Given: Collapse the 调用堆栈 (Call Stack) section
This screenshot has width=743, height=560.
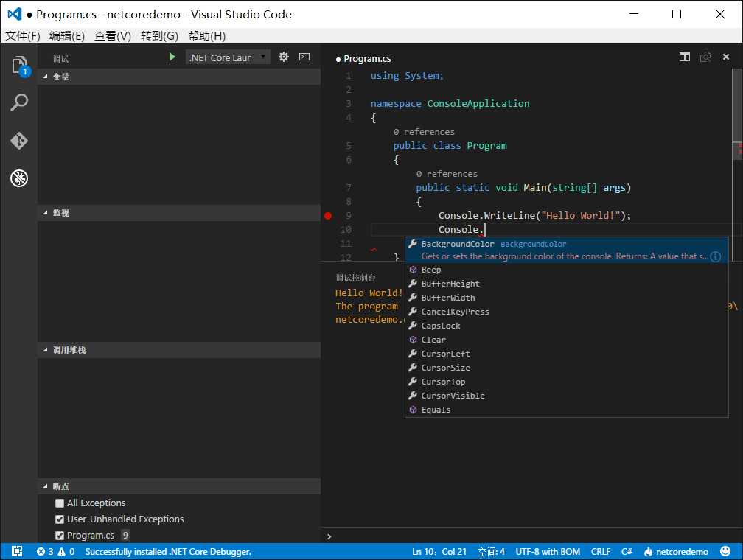Looking at the screenshot, I should (x=179, y=350).
